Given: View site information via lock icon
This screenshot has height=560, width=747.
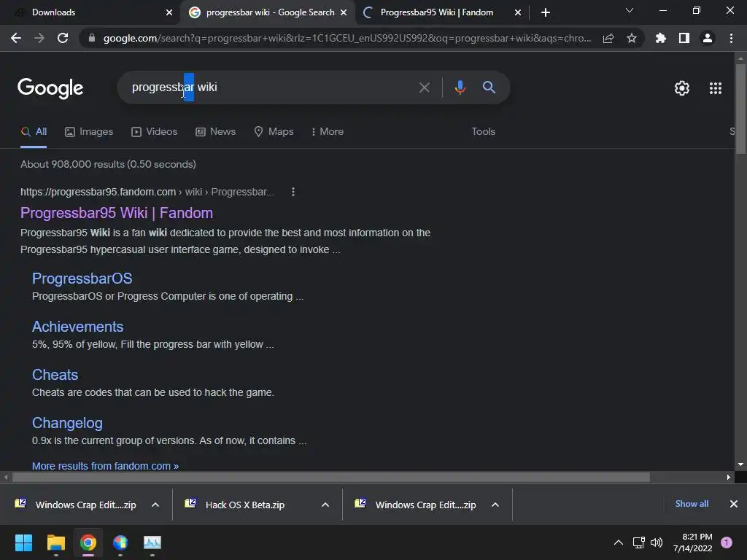Looking at the screenshot, I should (x=92, y=38).
